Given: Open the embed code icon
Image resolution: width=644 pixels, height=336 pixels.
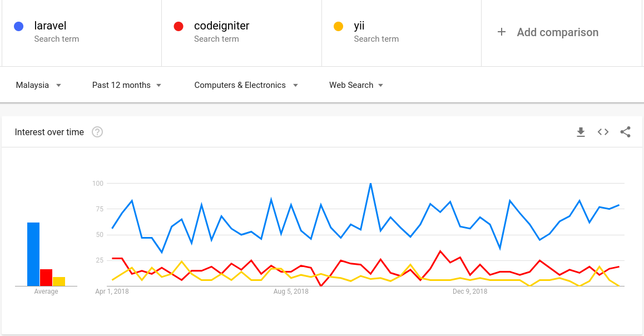Looking at the screenshot, I should pyautogui.click(x=603, y=132).
